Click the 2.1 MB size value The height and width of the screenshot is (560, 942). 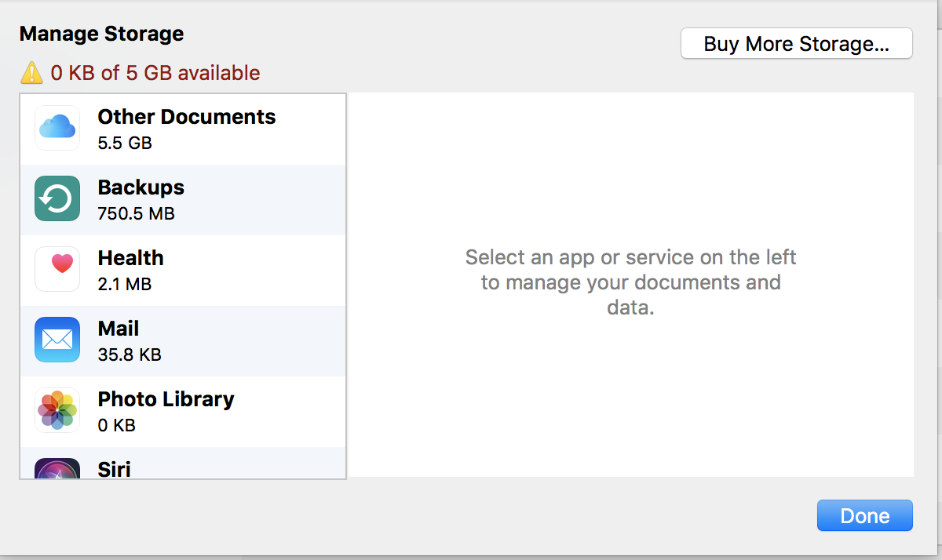(125, 284)
